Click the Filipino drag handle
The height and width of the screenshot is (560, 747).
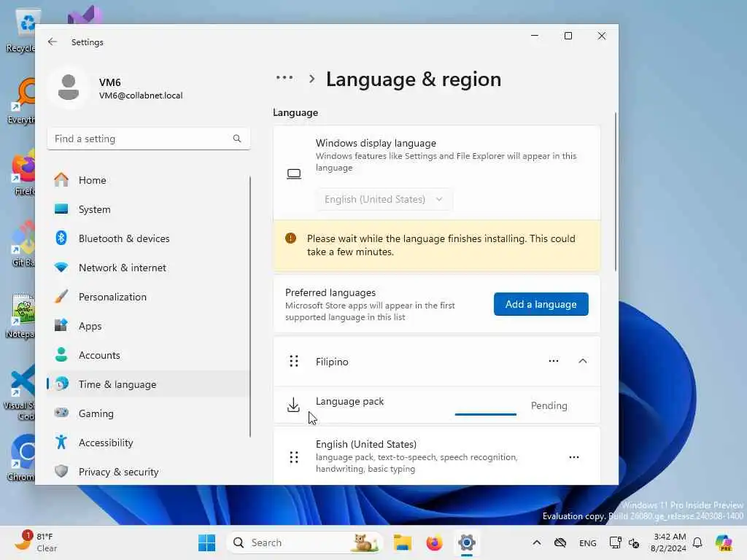(294, 362)
